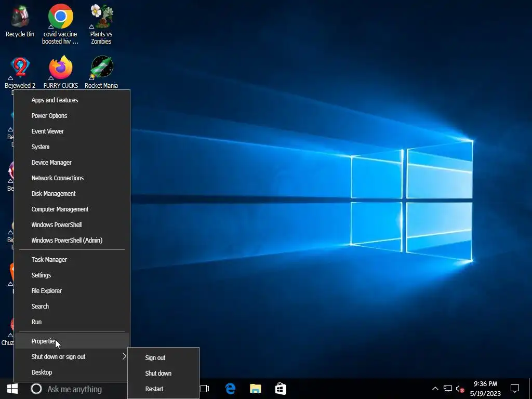Click Properties in the context menu
The width and height of the screenshot is (532, 399).
72,341
